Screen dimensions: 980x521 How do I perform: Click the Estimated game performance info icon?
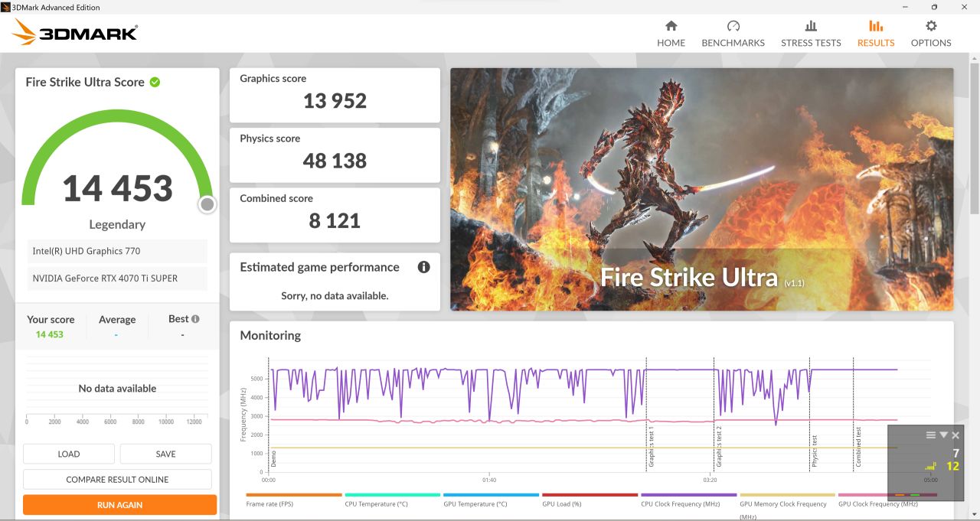(423, 267)
